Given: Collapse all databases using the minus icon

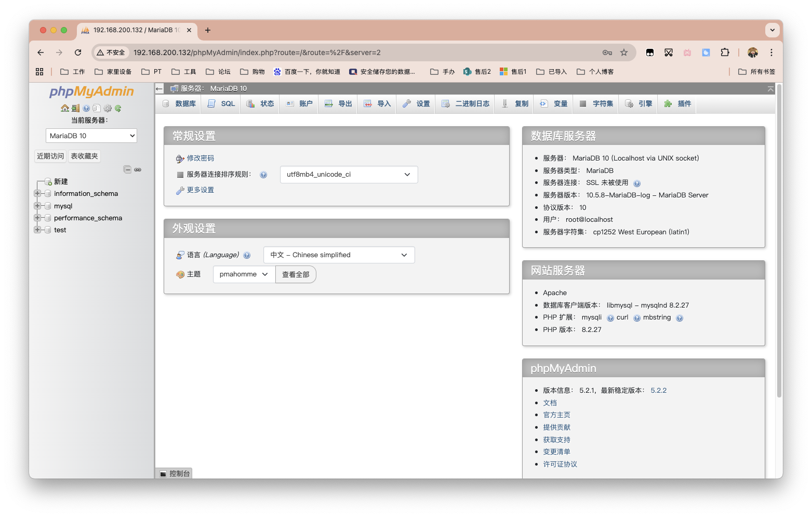Looking at the screenshot, I should (128, 169).
